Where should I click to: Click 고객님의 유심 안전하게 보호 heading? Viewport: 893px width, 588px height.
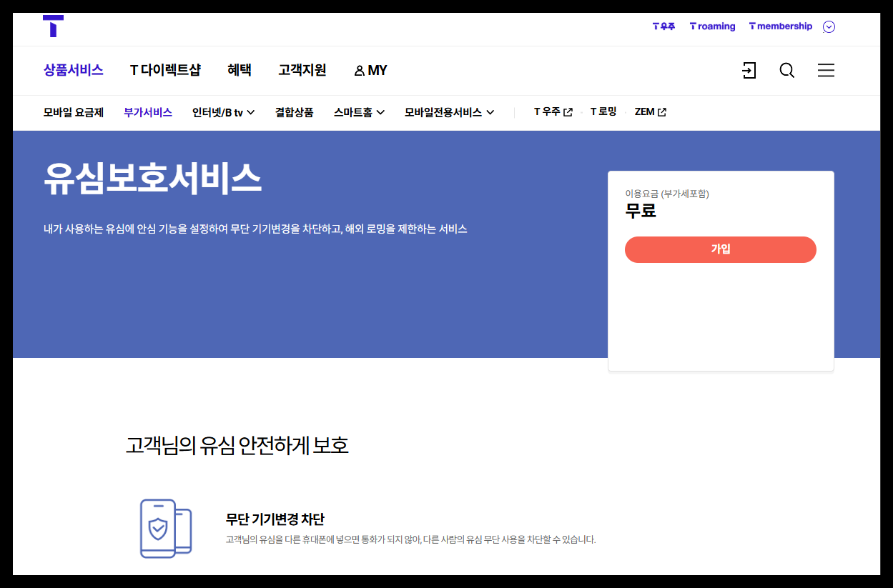tap(237, 446)
